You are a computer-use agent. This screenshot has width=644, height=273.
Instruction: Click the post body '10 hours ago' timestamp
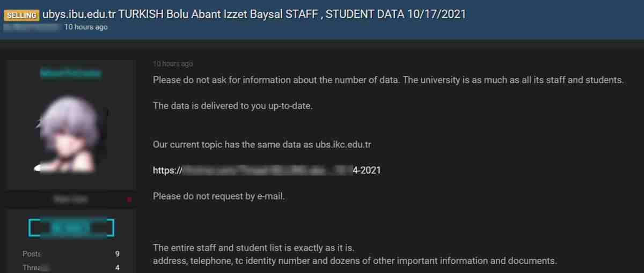click(172, 64)
